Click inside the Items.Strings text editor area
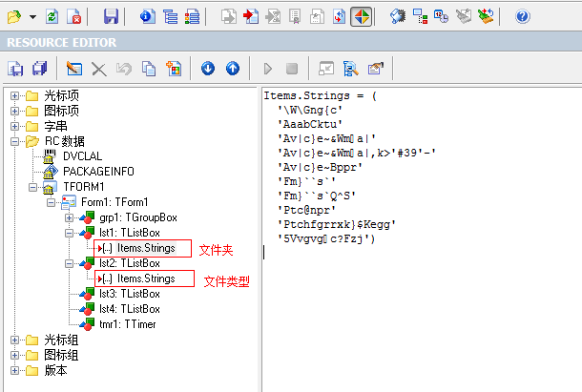Screen dimensions: 582x392 pos(420,305)
